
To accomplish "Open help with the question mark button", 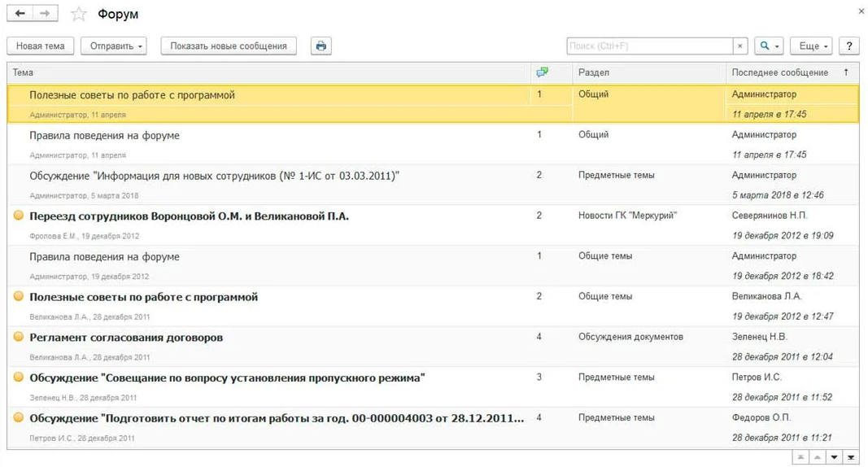I will click(848, 46).
